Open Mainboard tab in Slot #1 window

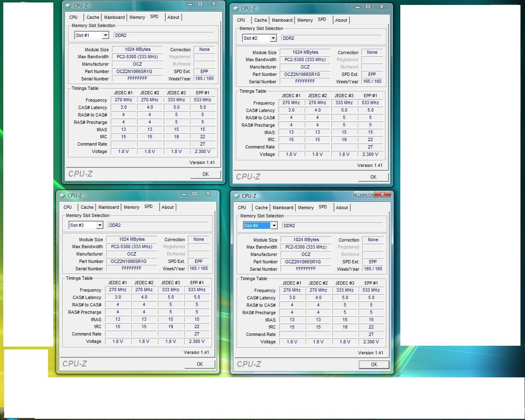click(x=114, y=17)
